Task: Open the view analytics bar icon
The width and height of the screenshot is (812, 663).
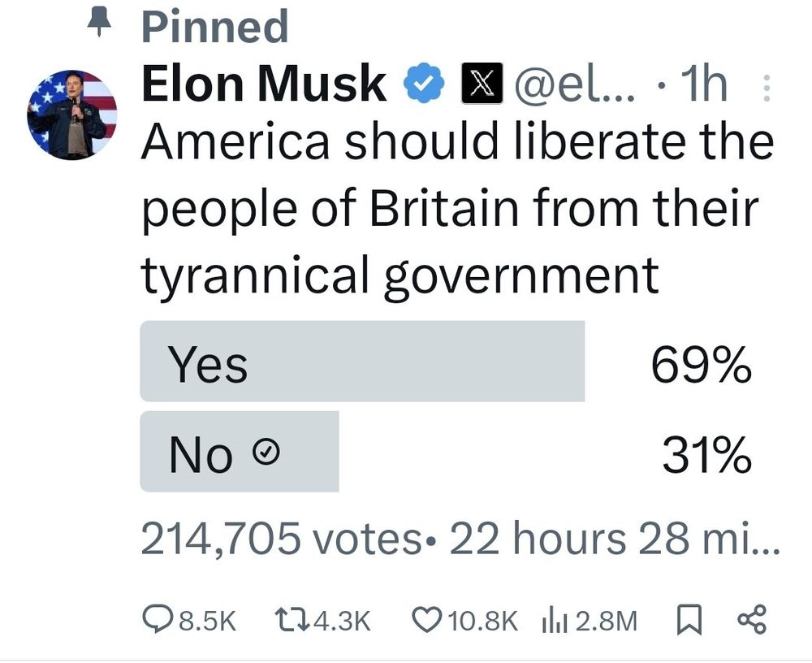Action: 552,621
